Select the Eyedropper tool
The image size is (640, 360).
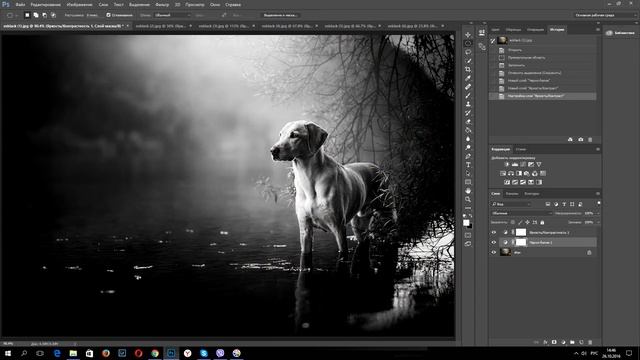(468, 78)
